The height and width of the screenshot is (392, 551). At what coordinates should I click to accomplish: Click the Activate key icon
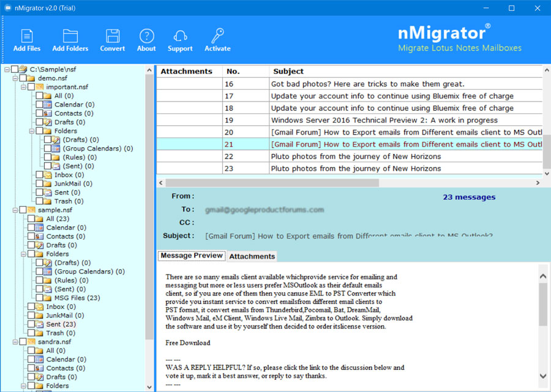coord(217,36)
